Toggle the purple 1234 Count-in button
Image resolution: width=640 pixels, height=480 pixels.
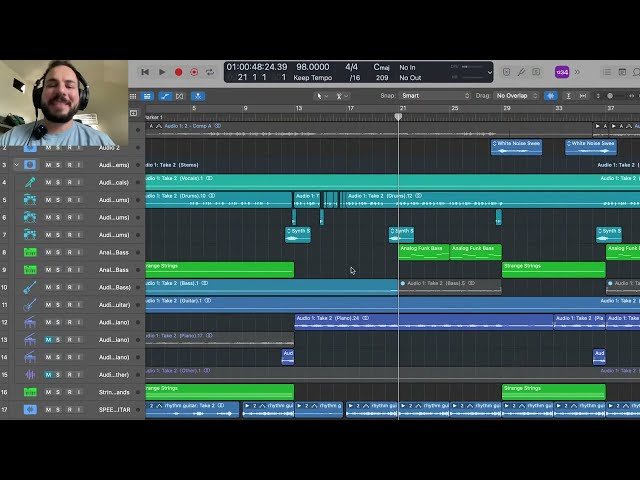pyautogui.click(x=562, y=72)
